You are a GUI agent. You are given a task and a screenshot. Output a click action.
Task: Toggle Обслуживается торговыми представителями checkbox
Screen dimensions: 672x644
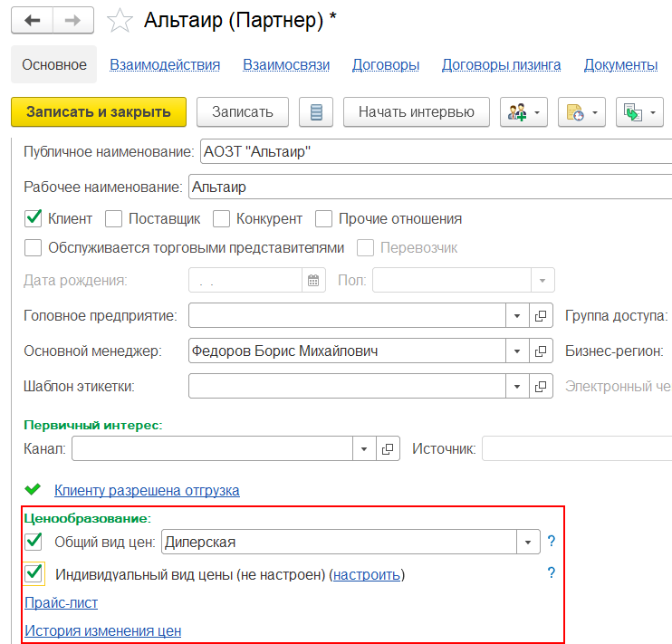tap(34, 247)
